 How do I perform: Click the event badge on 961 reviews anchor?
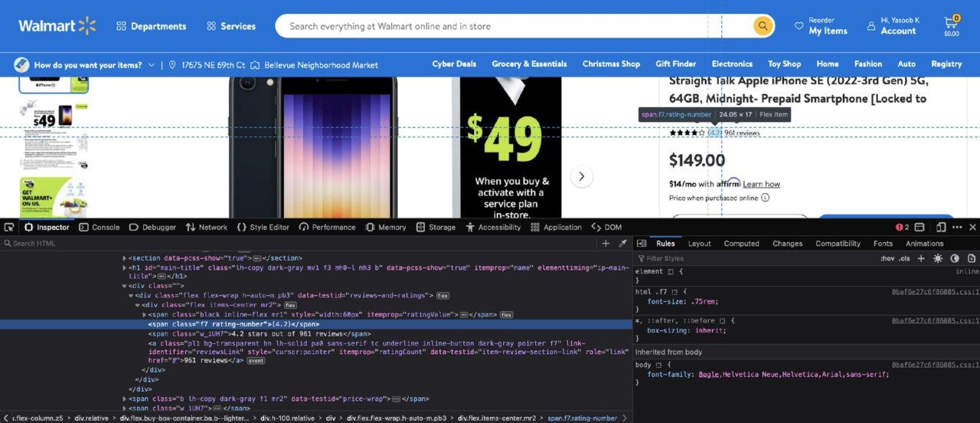[256, 360]
